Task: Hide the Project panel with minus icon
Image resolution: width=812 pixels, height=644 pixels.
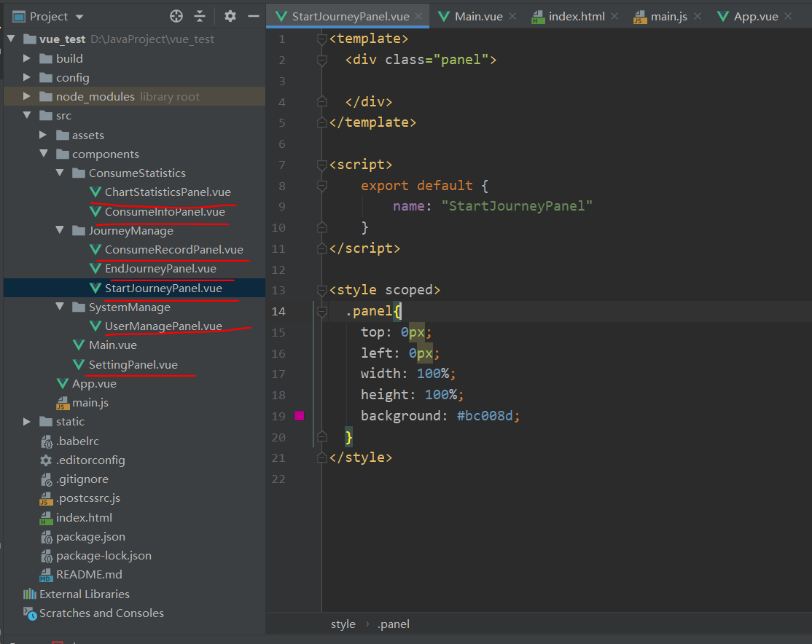Action: coord(253,16)
